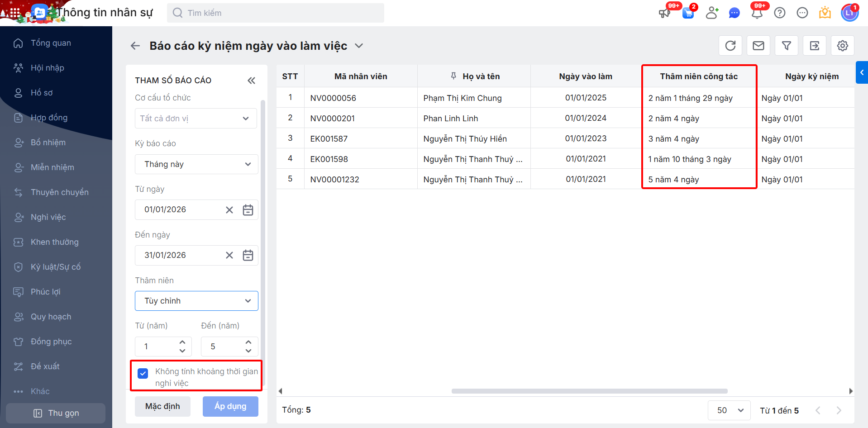Click the send email envelope icon
Screen dimensions: 868x428
coord(758,46)
